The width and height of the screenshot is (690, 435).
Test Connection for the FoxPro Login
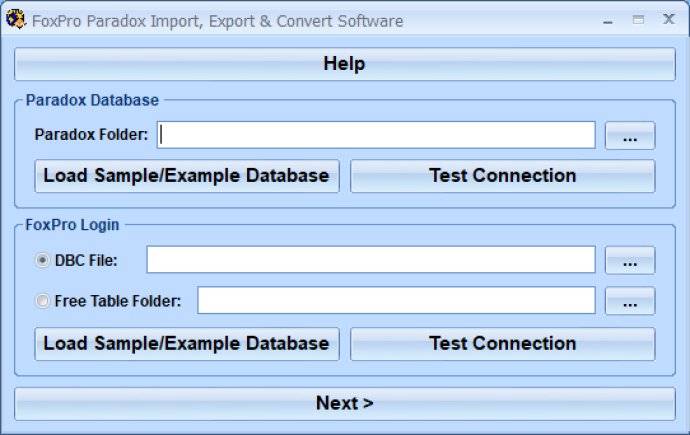point(503,344)
